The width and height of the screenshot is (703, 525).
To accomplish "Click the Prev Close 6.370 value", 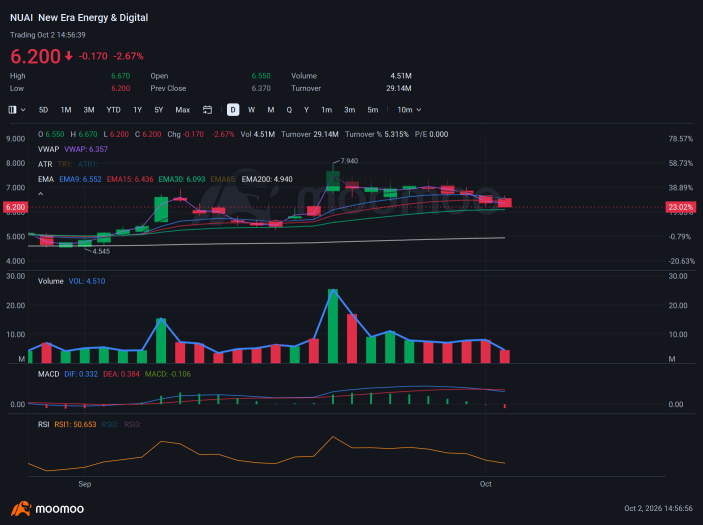I will pyautogui.click(x=261, y=88).
